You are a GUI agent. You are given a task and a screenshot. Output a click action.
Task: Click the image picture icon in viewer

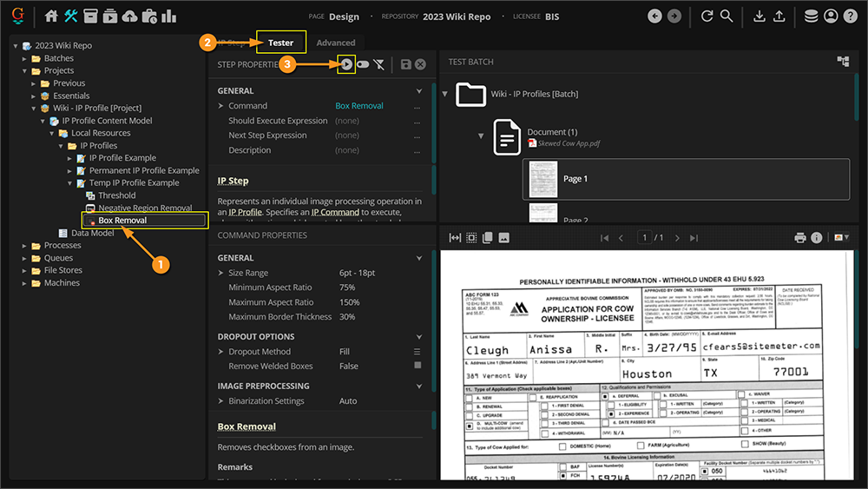pos(503,238)
